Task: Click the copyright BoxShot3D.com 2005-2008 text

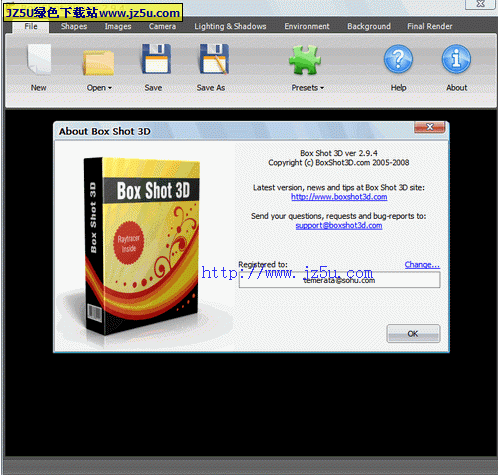Action: [x=339, y=163]
